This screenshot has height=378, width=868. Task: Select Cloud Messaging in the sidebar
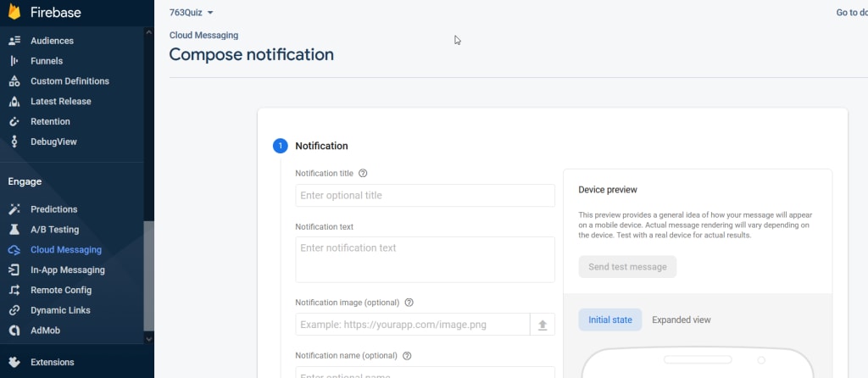click(66, 250)
